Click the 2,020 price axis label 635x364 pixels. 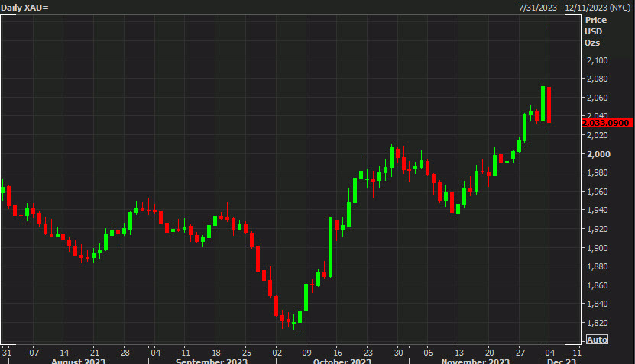(x=598, y=135)
